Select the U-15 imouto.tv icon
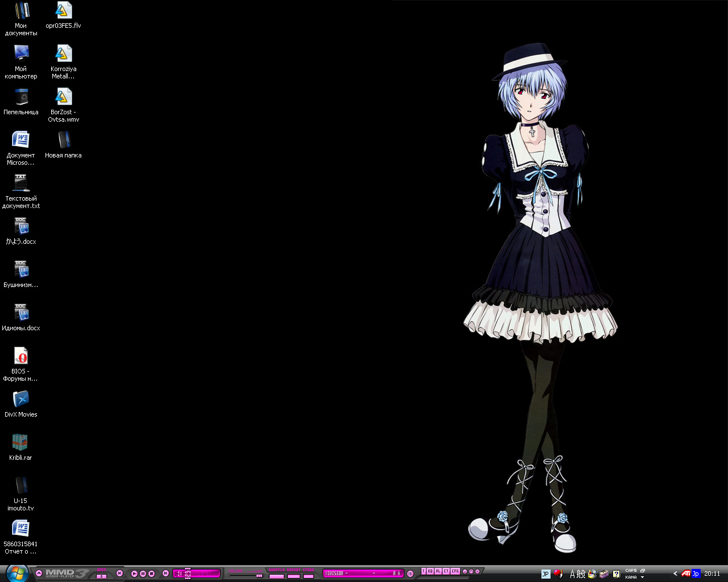The height and width of the screenshot is (582, 728). click(x=21, y=495)
